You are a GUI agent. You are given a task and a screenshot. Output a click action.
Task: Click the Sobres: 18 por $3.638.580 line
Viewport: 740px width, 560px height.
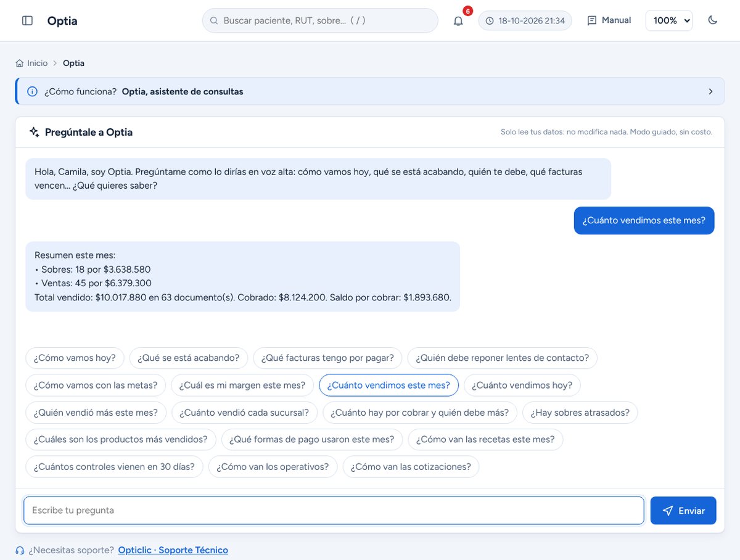tap(92, 270)
